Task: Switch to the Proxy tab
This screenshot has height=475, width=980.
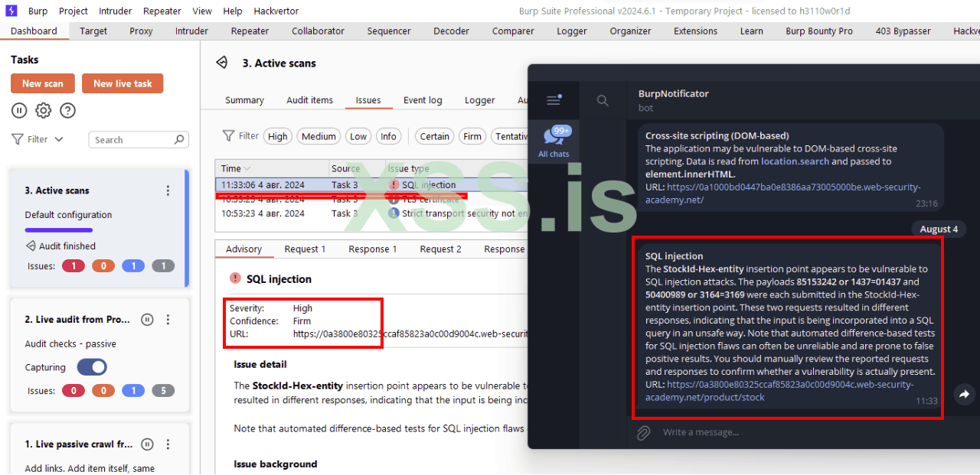Action: (x=141, y=31)
